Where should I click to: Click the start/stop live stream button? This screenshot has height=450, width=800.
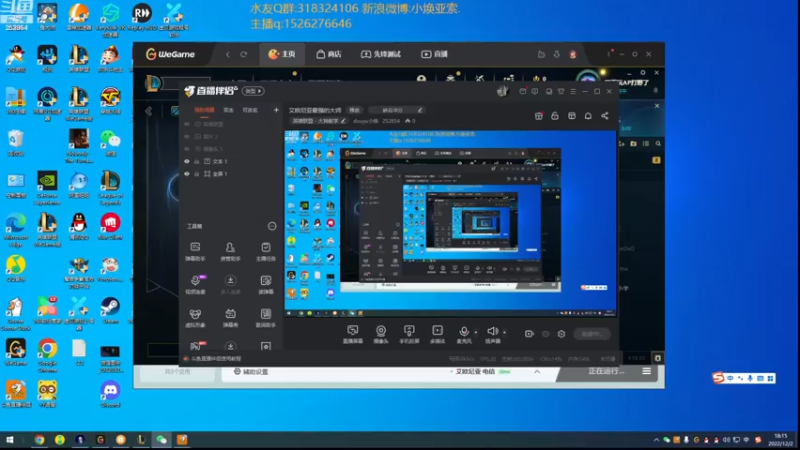click(592, 334)
